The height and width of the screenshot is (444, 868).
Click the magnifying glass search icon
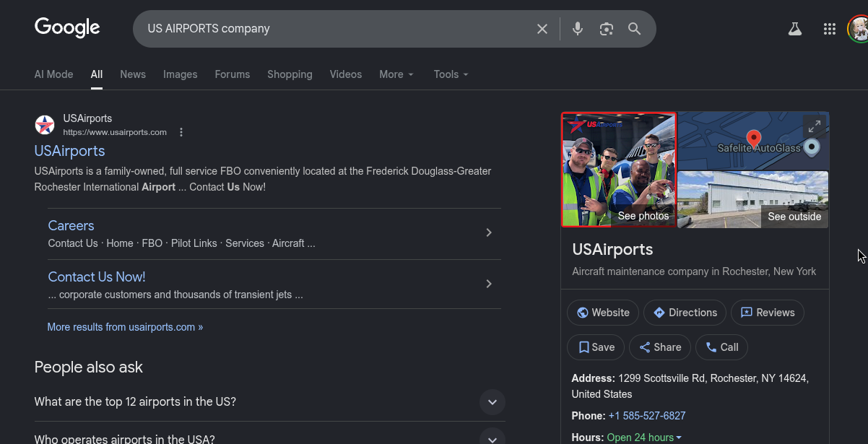(x=635, y=29)
